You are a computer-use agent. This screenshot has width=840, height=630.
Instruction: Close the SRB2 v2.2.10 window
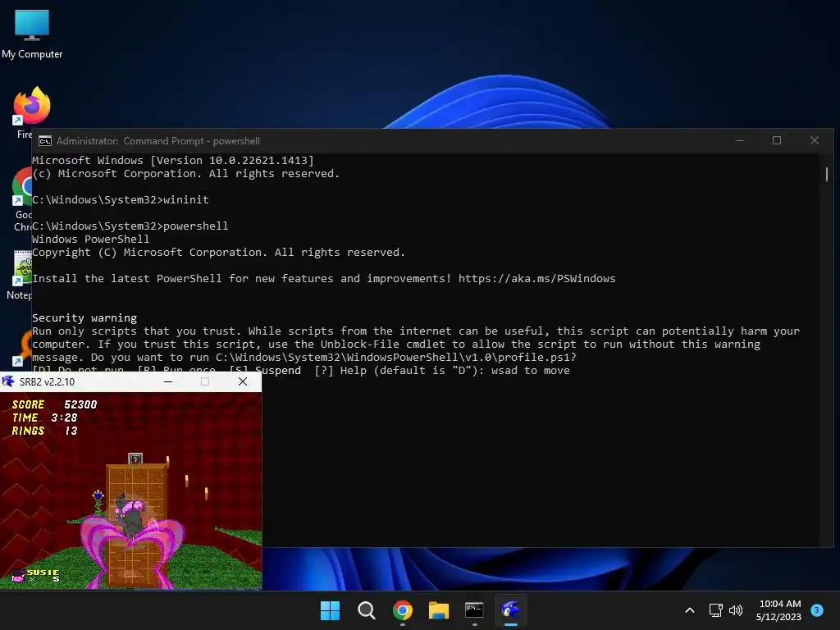243,381
